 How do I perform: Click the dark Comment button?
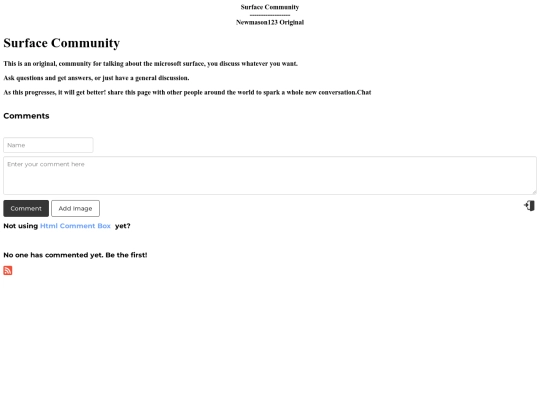click(26, 208)
